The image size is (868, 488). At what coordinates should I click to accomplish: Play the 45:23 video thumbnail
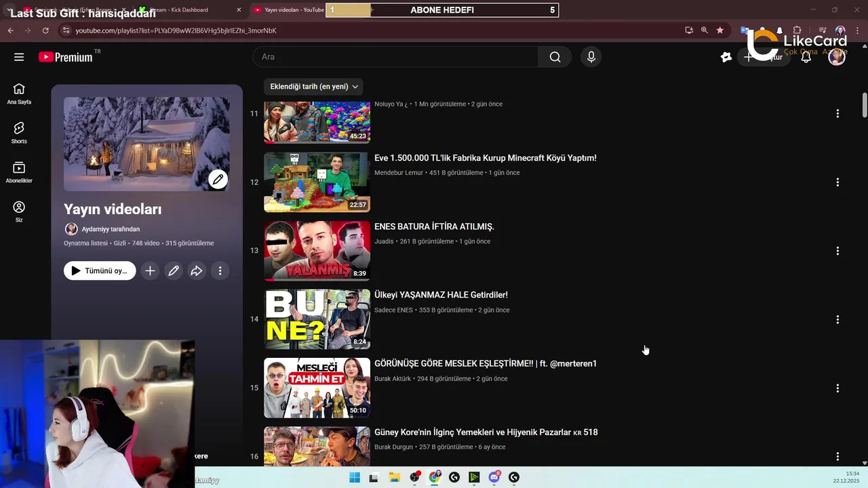[317, 123]
